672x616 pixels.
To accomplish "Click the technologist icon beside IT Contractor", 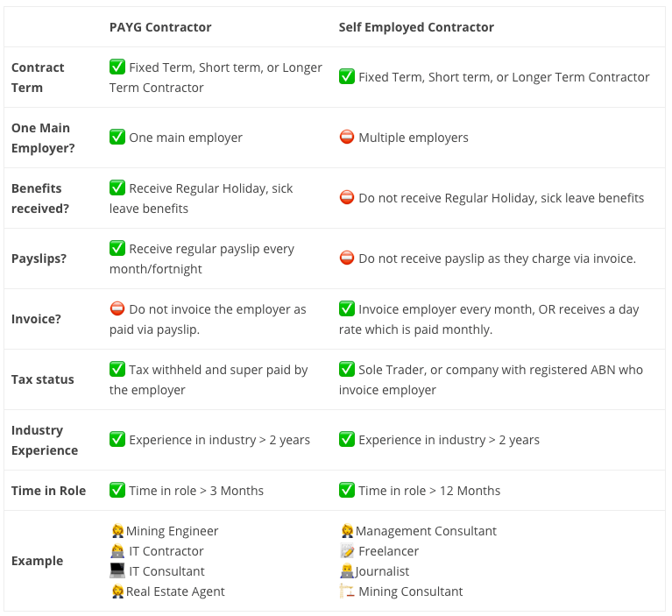I will pyautogui.click(x=117, y=550).
